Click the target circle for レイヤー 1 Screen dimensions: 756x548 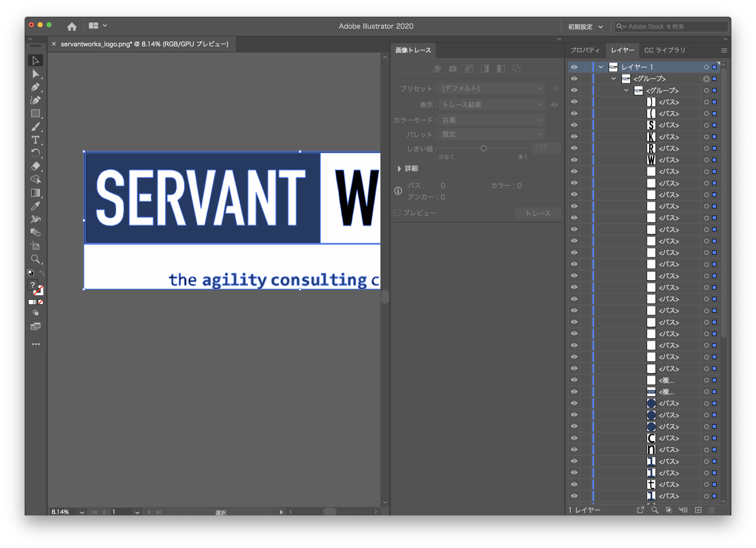pyautogui.click(x=707, y=67)
